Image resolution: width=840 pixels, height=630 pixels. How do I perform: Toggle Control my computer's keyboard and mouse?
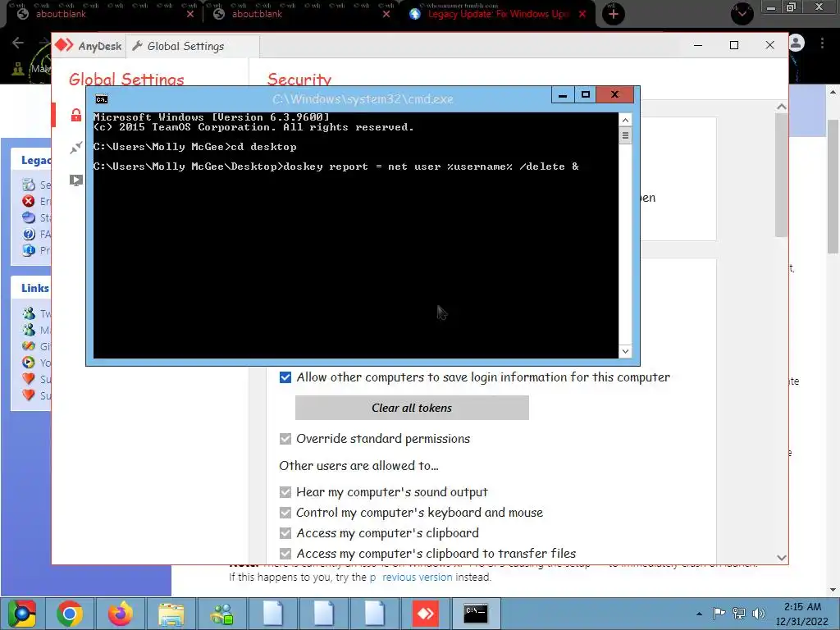pos(285,513)
